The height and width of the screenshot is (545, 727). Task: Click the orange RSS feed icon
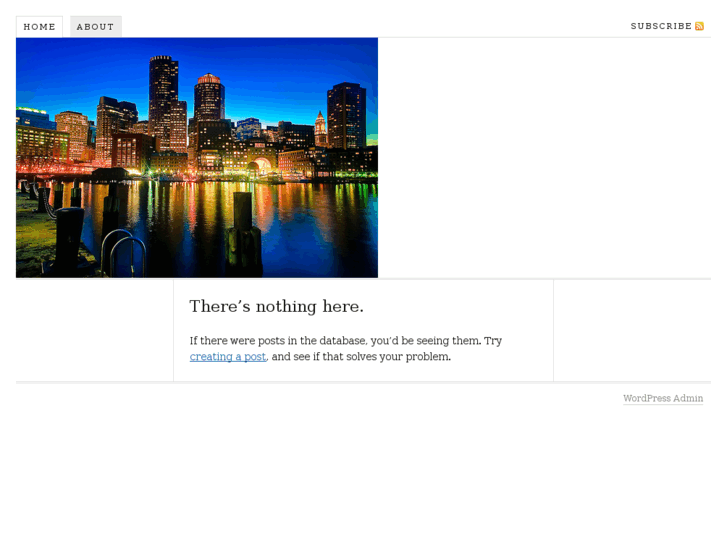point(700,26)
